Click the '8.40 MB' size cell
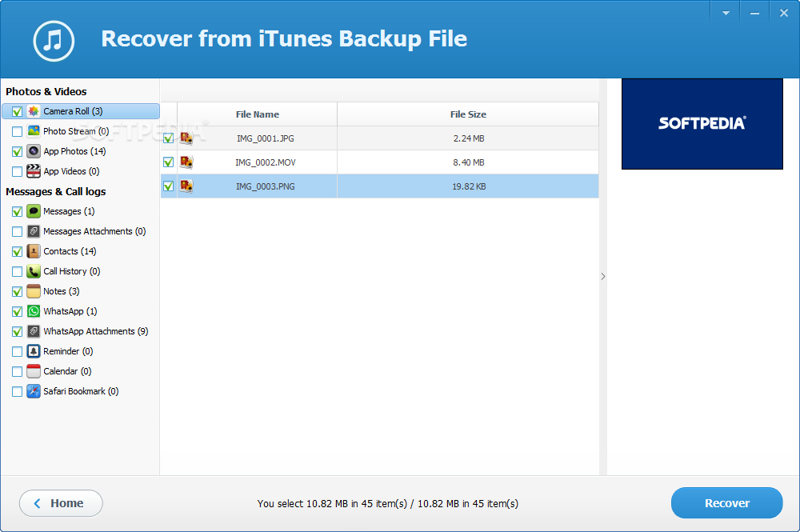This screenshot has height=532, width=800. [x=468, y=162]
